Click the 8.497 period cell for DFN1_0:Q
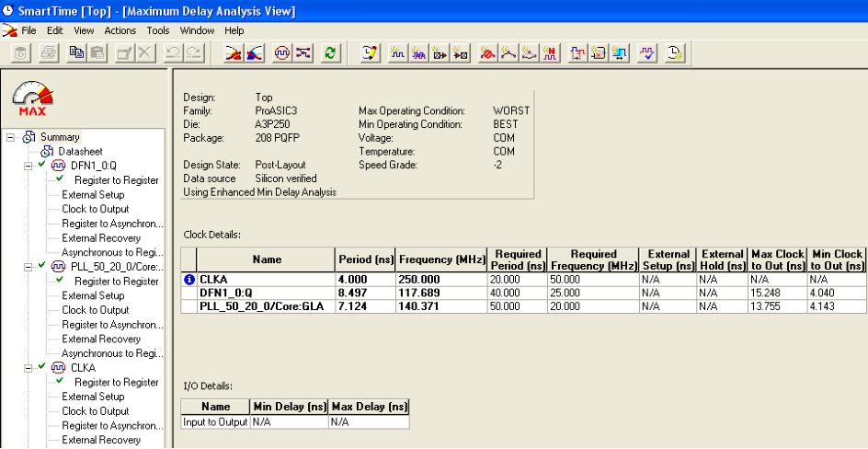 point(365,293)
